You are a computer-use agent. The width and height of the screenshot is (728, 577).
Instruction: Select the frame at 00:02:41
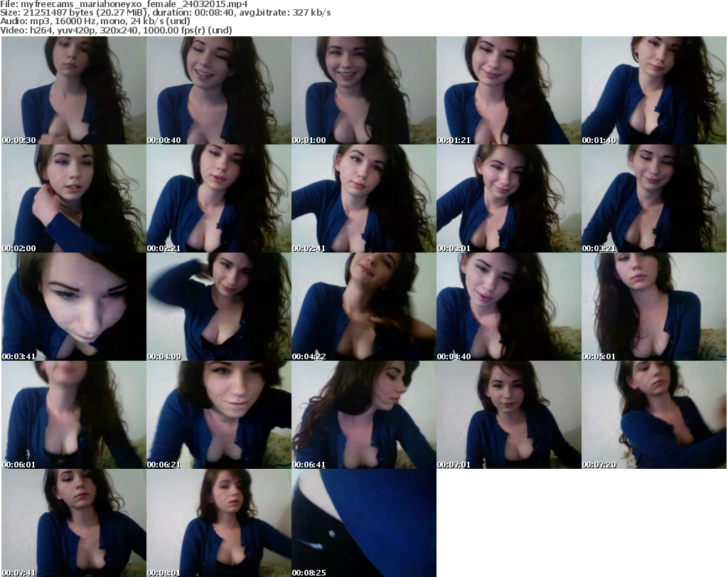tap(363, 198)
